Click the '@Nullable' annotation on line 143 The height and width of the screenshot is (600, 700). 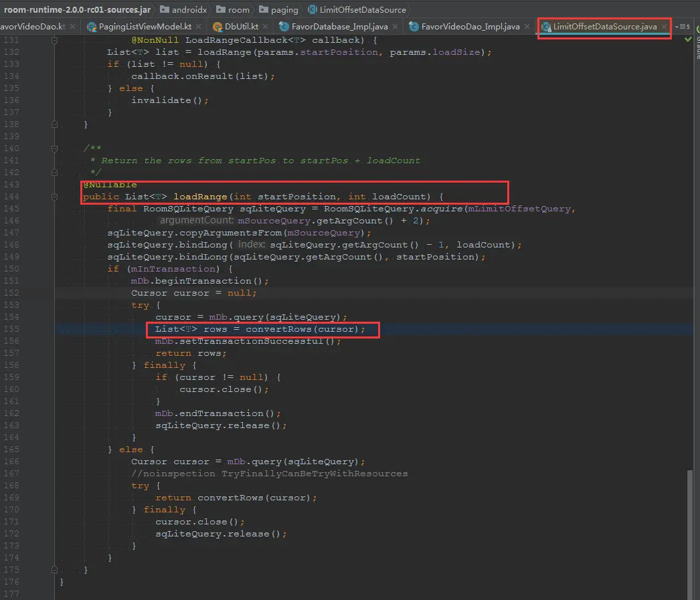click(110, 185)
